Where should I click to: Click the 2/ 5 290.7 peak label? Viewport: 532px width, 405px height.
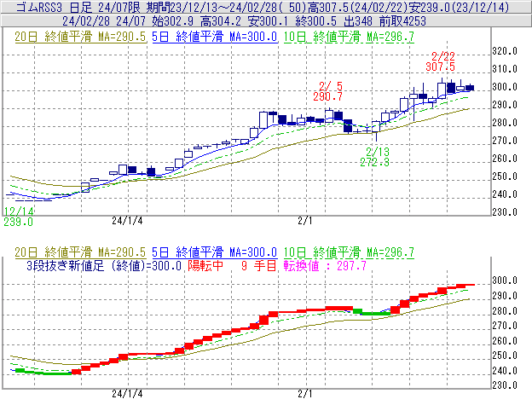327,91
